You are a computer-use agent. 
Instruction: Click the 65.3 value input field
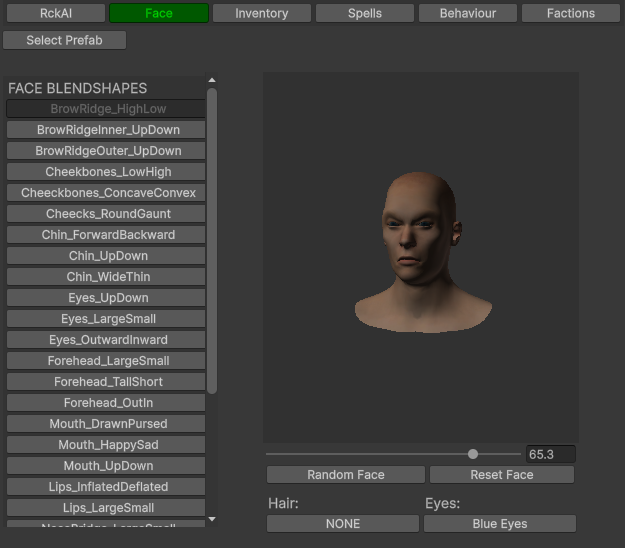point(550,454)
